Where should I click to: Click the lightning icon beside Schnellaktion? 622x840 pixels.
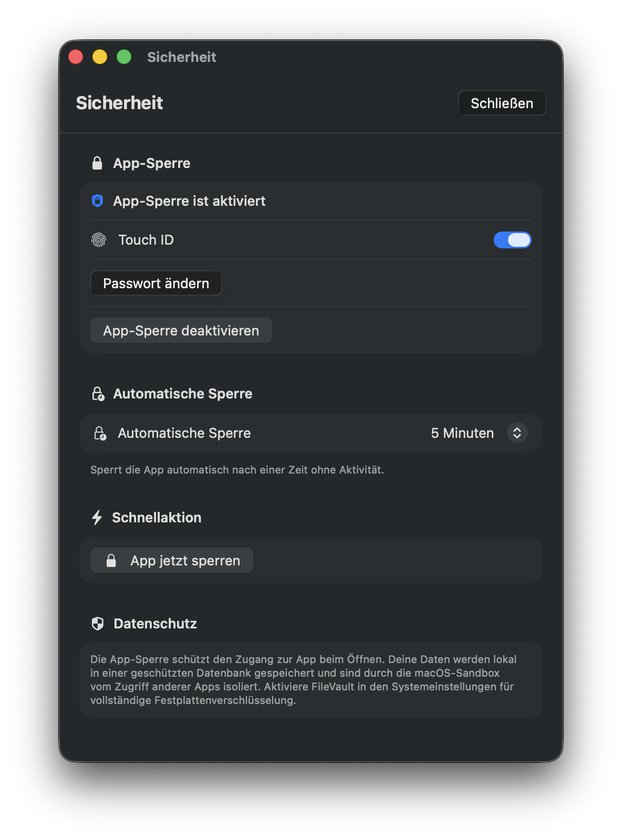coord(97,517)
